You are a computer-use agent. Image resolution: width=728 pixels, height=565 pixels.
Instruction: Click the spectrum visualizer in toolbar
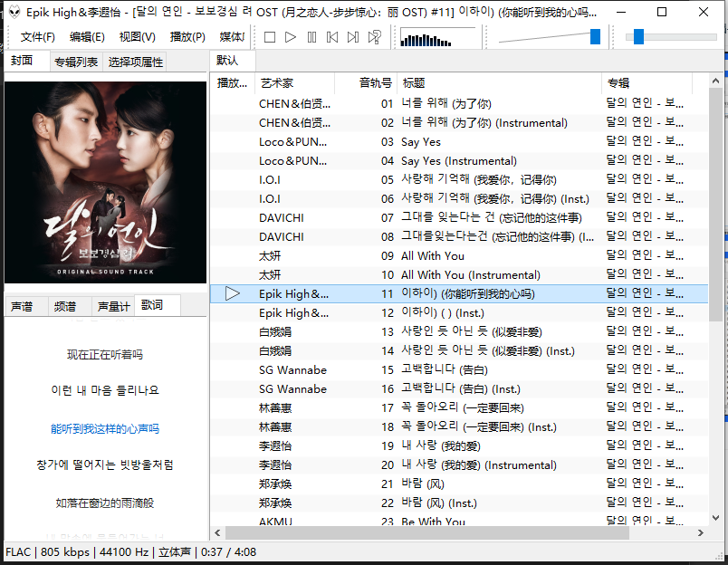pyautogui.click(x=436, y=37)
